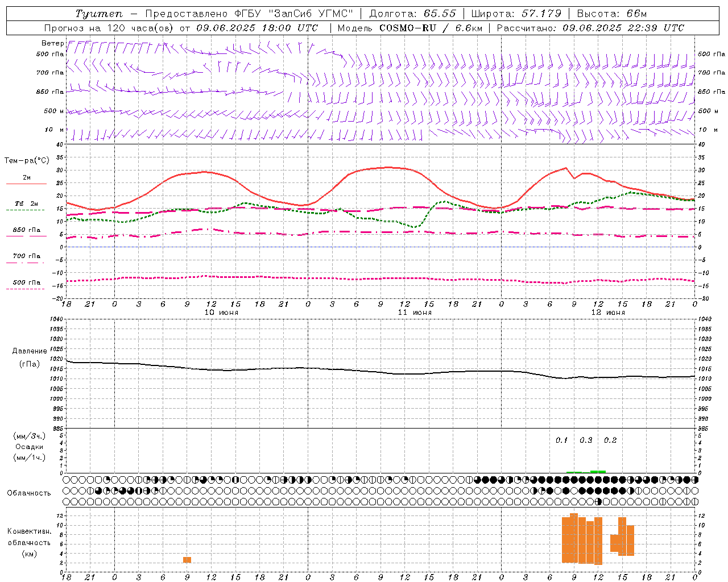The image size is (728, 582).
Task: Click the "0.2" precipitation amount value
Action: pyautogui.click(x=610, y=440)
